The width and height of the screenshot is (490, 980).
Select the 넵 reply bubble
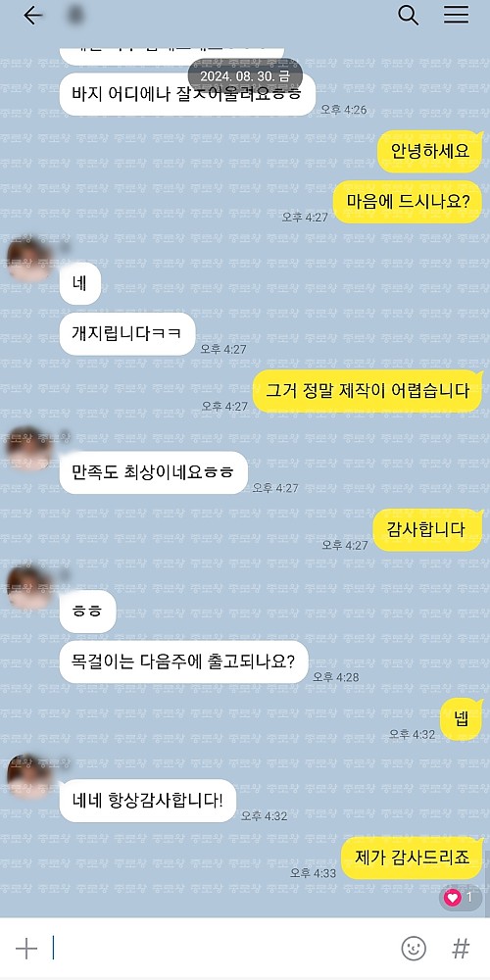[x=462, y=719]
